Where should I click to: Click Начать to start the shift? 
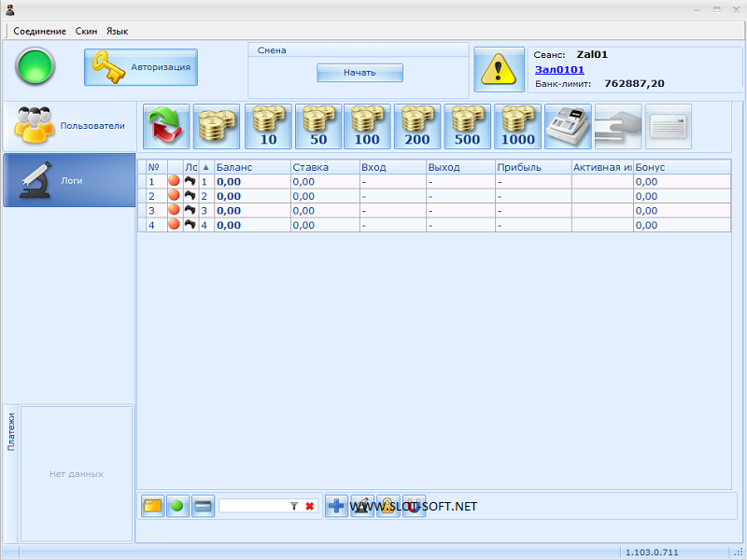359,73
